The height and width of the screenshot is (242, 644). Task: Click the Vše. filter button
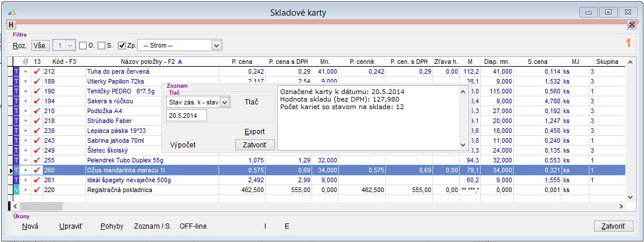[x=40, y=45]
